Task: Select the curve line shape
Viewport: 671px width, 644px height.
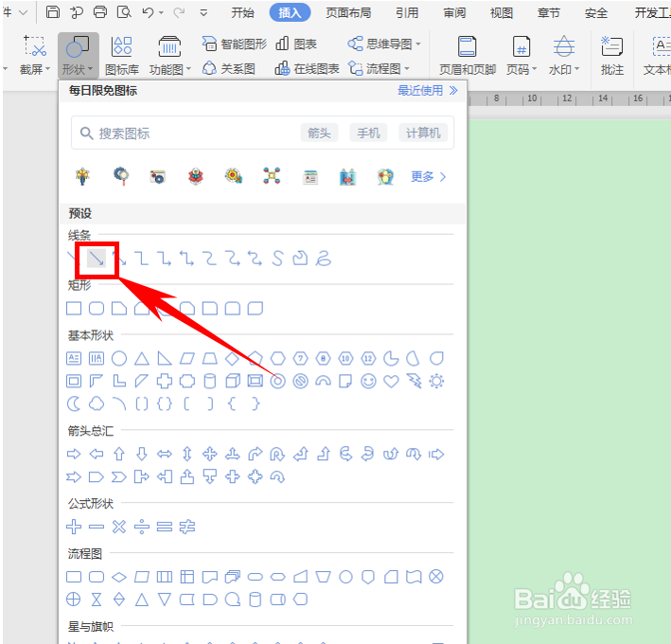Action: pos(277,259)
